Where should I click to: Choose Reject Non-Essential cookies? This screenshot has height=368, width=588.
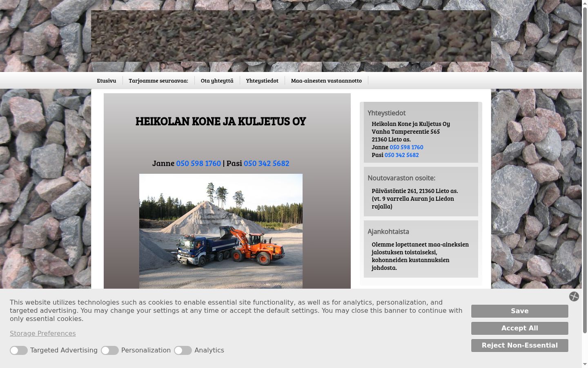[x=520, y=346]
